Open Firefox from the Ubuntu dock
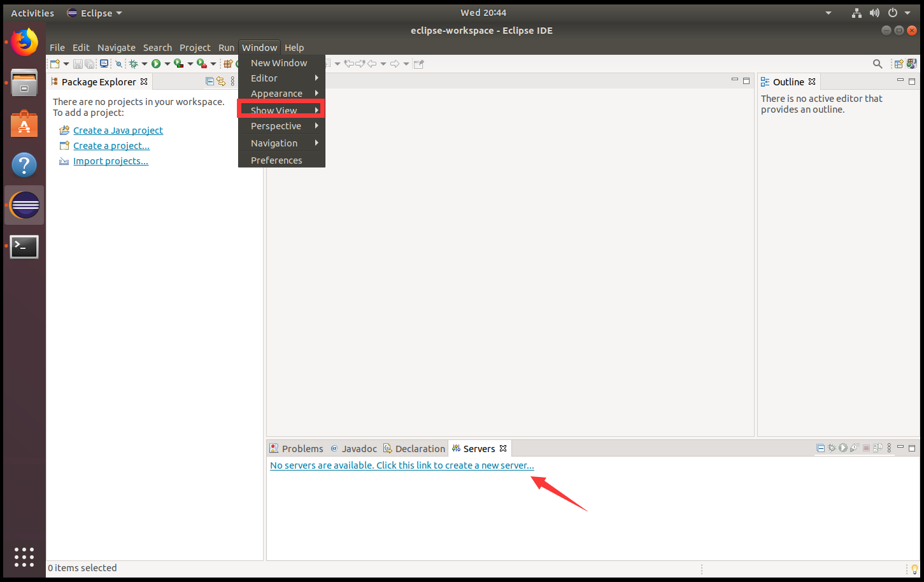This screenshot has height=582, width=924. 24,42
